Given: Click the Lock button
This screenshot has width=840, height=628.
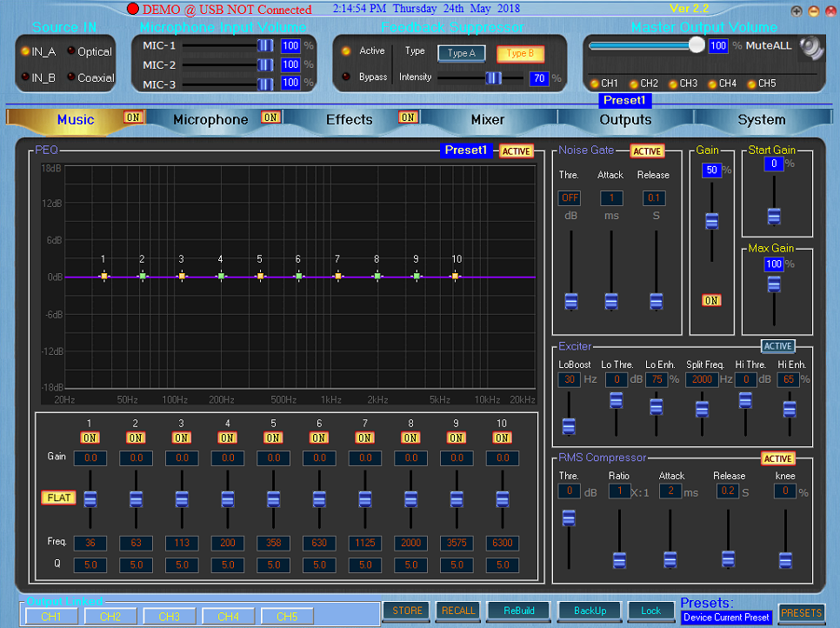Looking at the screenshot, I should [650, 611].
